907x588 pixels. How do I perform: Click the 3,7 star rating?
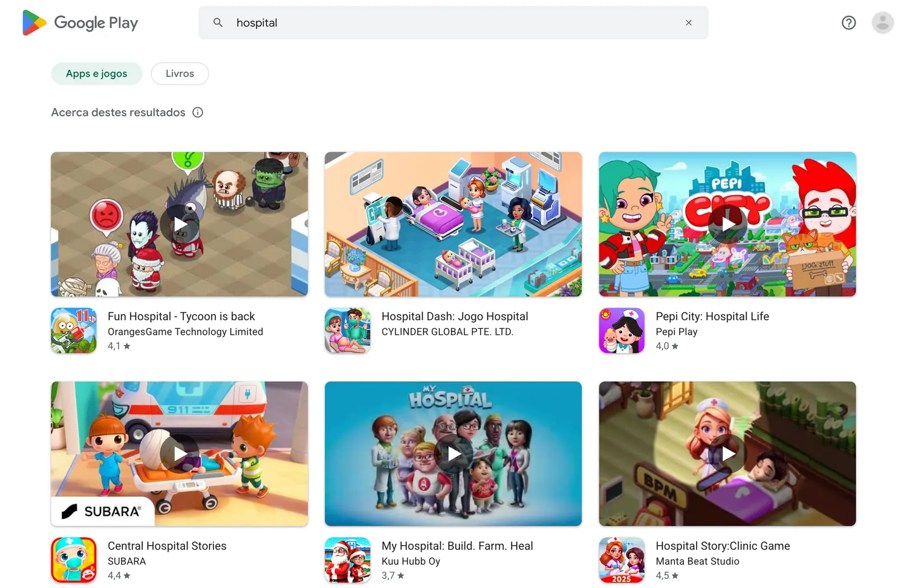click(393, 576)
